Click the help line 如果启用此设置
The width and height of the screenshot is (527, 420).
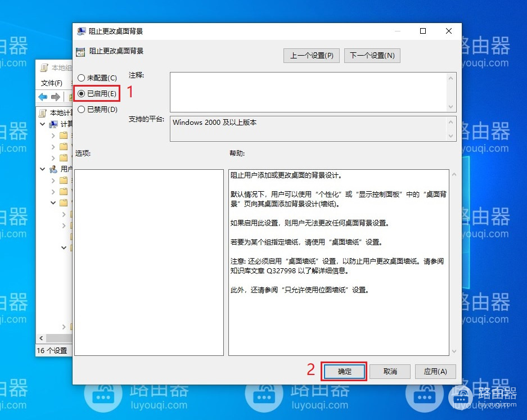click(x=309, y=223)
